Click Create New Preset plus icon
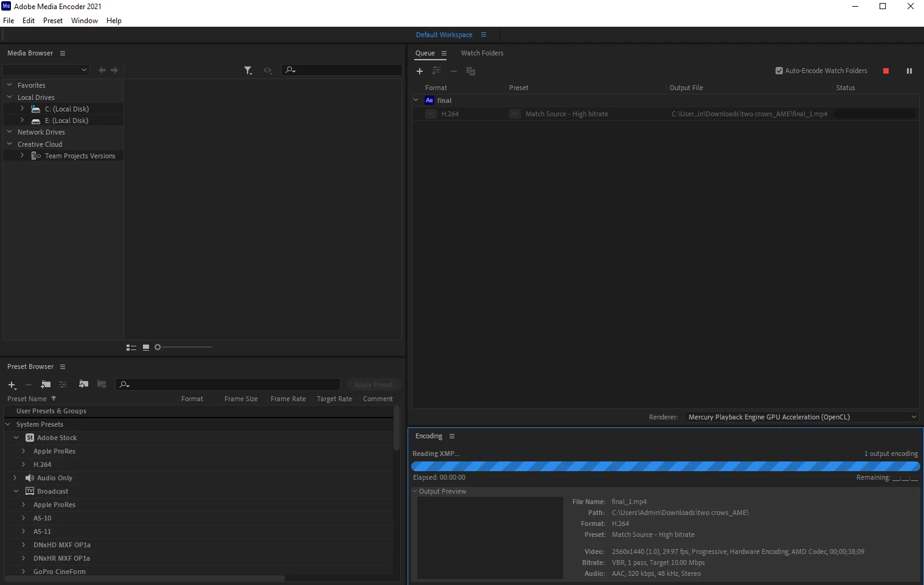The height and width of the screenshot is (585, 924). 12,385
